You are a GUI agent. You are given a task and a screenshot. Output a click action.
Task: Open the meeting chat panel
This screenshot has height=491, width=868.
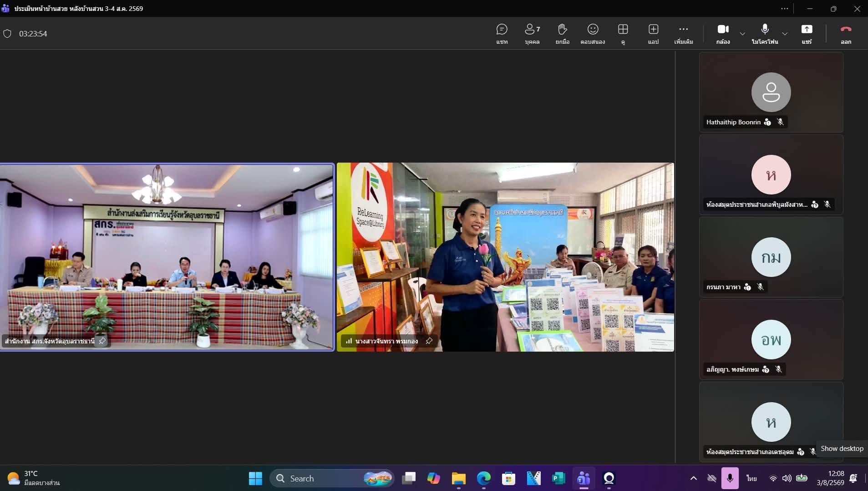[502, 34]
